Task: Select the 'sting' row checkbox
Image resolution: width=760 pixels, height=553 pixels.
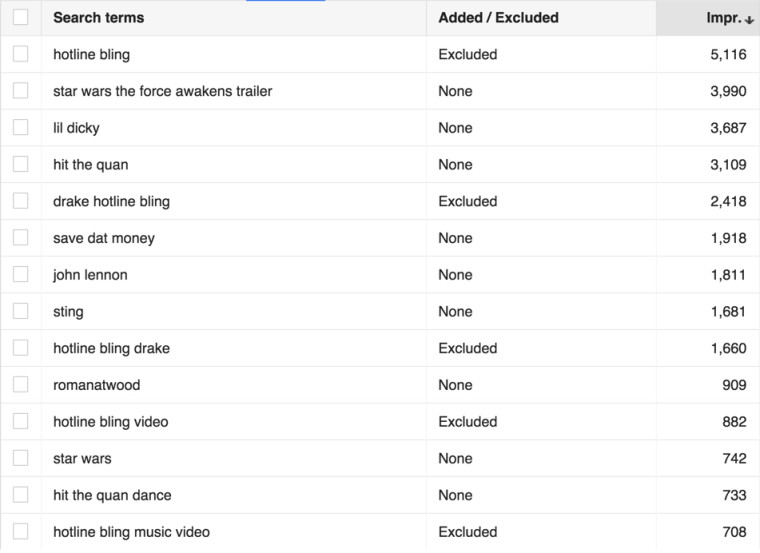Action: click(x=20, y=311)
